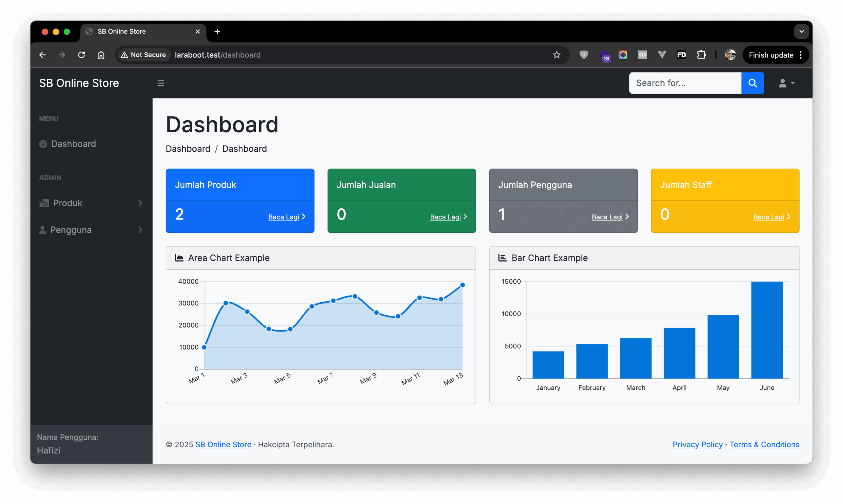Expand the Produk sidebar menu

click(x=91, y=203)
